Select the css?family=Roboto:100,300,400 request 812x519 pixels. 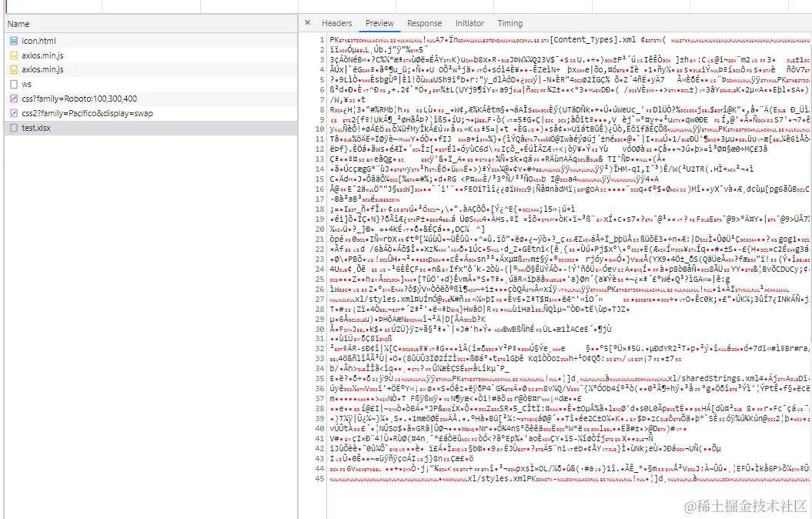click(151, 99)
